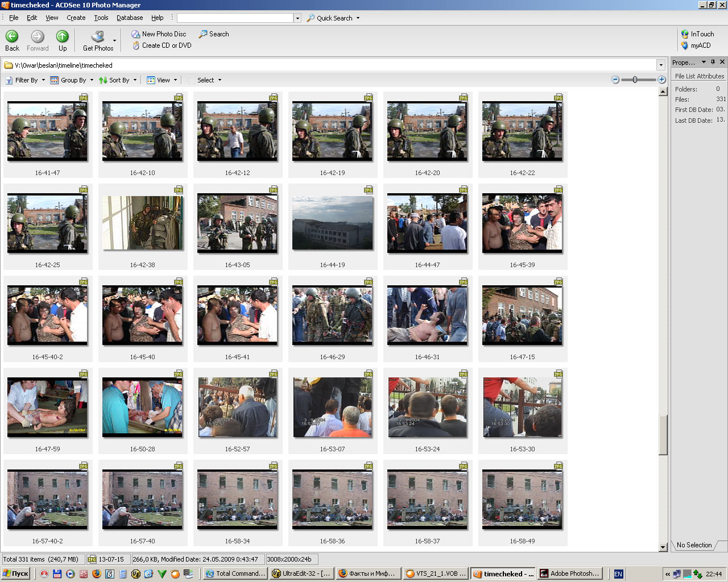The width and height of the screenshot is (728, 582).
Task: Click the Get Photos camera icon
Action: pyautogui.click(x=98, y=37)
